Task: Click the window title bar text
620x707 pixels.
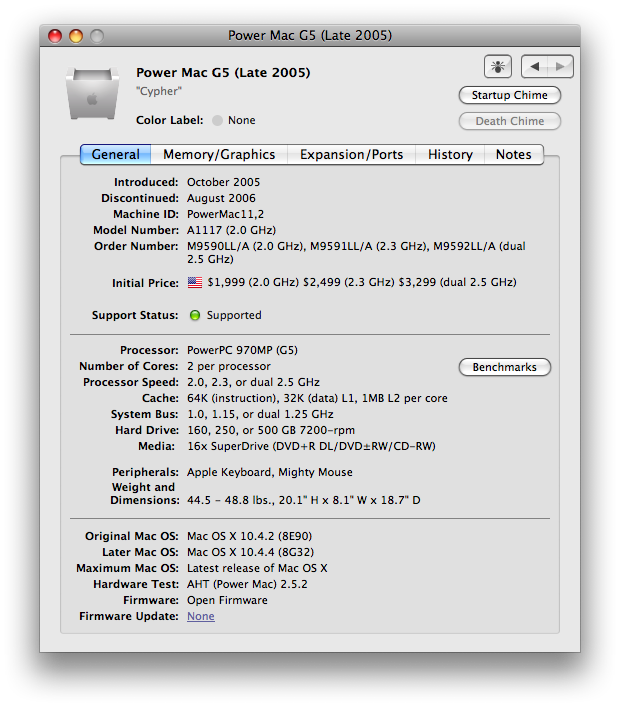Action: pyautogui.click(x=310, y=36)
